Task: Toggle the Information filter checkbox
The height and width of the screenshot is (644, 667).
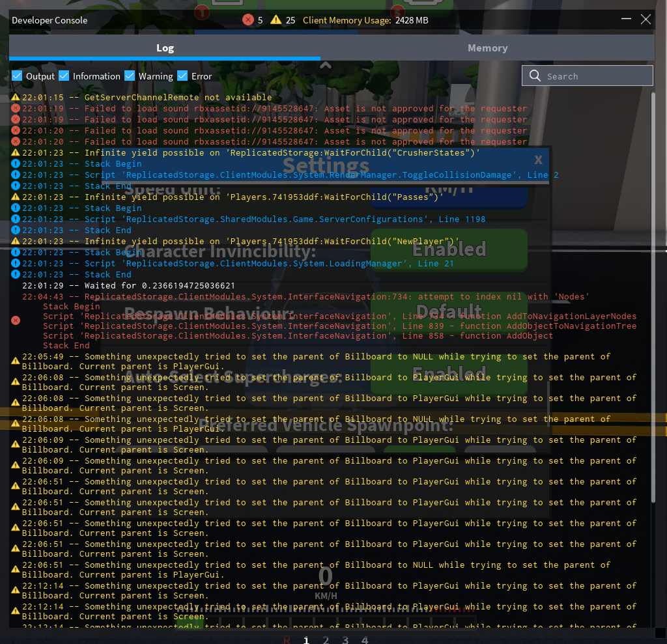Action: [64, 76]
